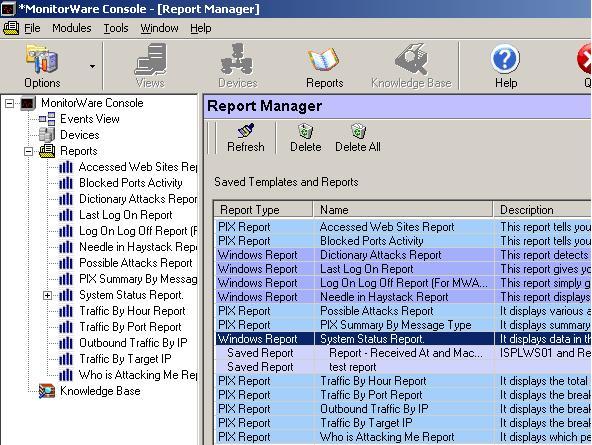Open the File menu
The height and width of the screenshot is (445, 592).
point(32,28)
